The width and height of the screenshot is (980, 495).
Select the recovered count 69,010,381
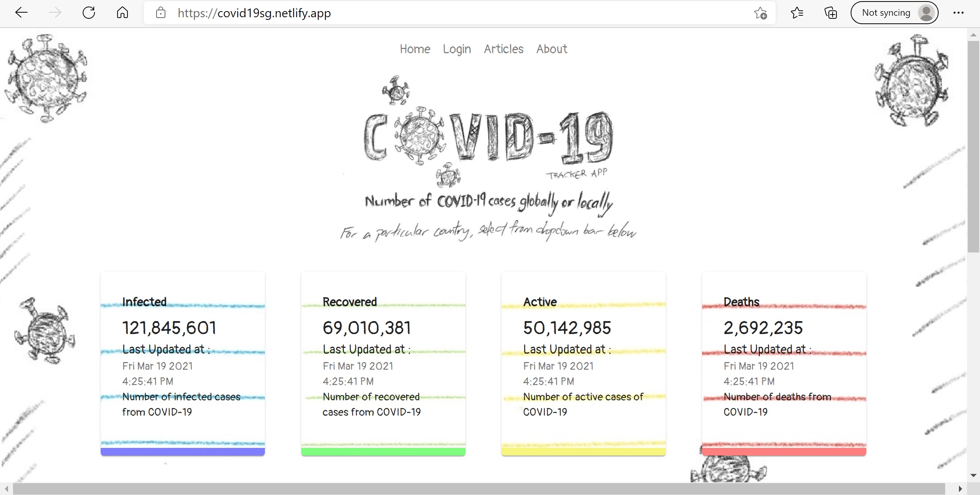coord(367,328)
